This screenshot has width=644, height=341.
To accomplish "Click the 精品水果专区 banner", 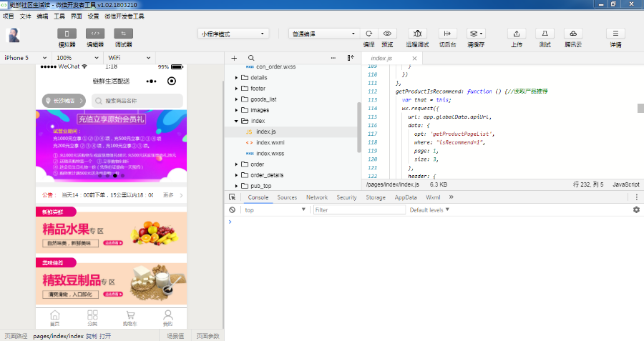I will tap(111, 233).
